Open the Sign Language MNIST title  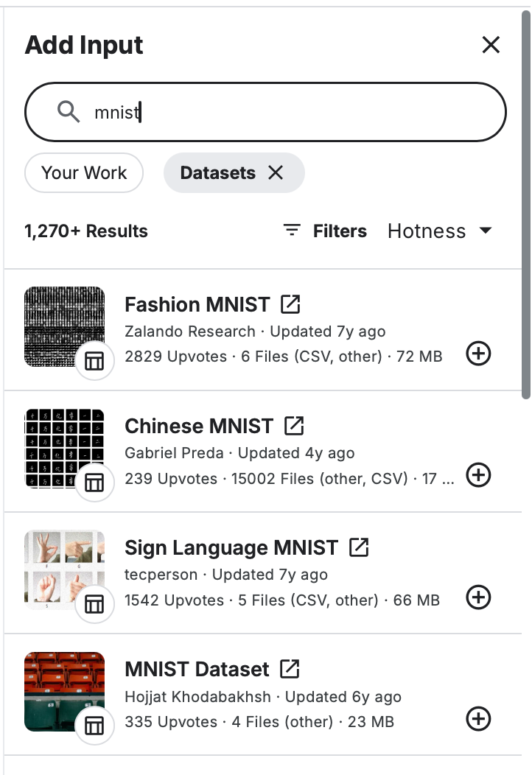pos(231,547)
